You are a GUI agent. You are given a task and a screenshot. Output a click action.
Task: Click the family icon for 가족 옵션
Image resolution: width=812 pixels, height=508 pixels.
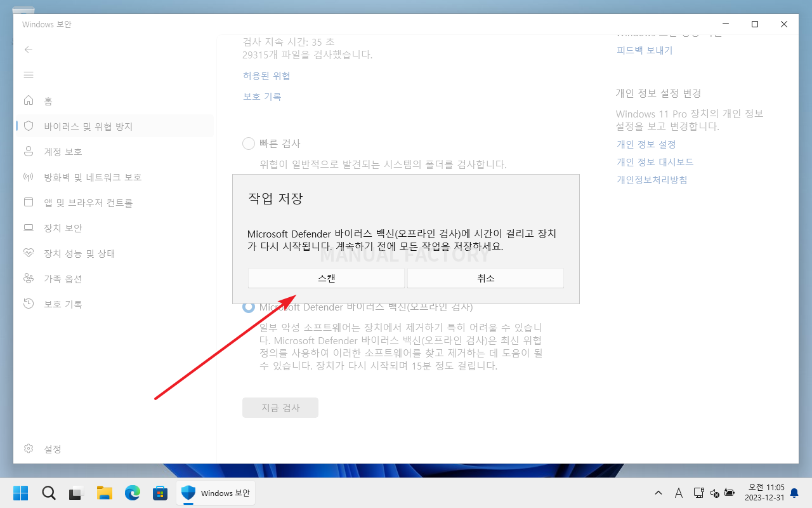tap(29, 278)
